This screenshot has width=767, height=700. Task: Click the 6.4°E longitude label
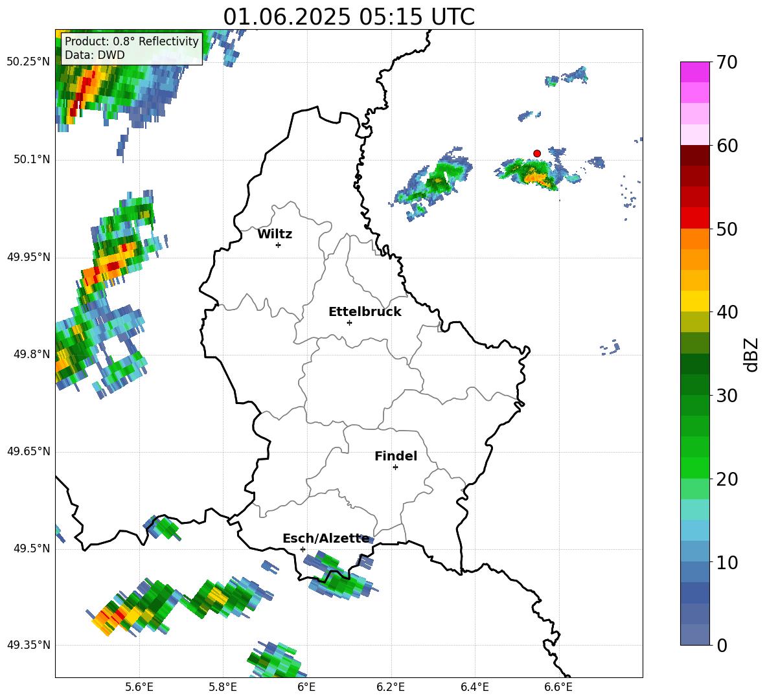tap(474, 687)
